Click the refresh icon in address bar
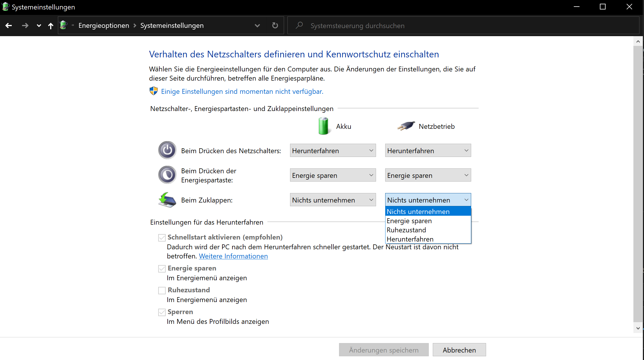The width and height of the screenshot is (644, 360). click(x=275, y=26)
